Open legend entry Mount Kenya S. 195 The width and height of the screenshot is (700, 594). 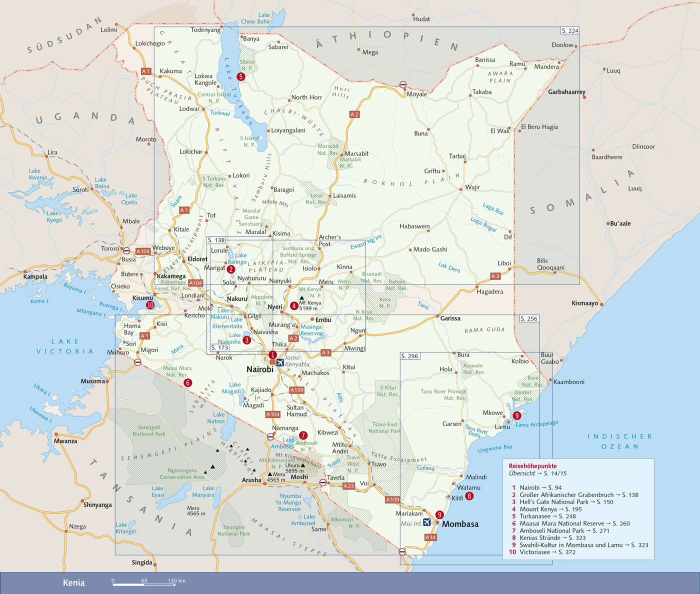pyautogui.click(x=550, y=509)
